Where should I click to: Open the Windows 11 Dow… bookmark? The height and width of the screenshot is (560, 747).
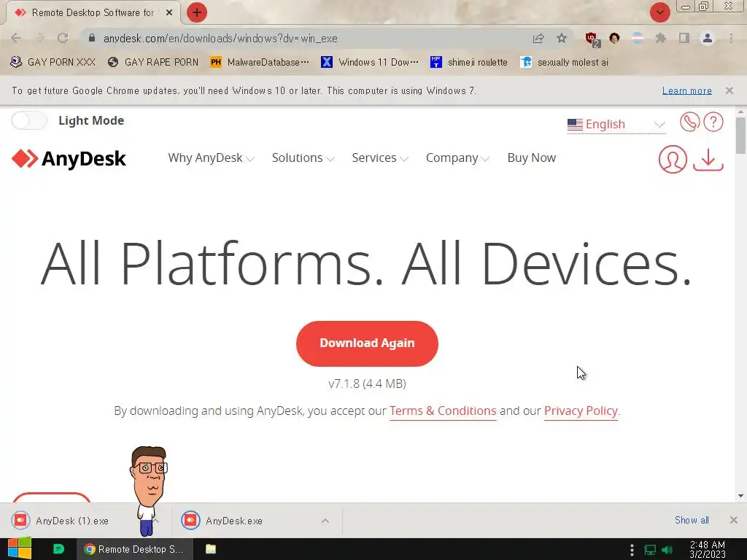370,63
